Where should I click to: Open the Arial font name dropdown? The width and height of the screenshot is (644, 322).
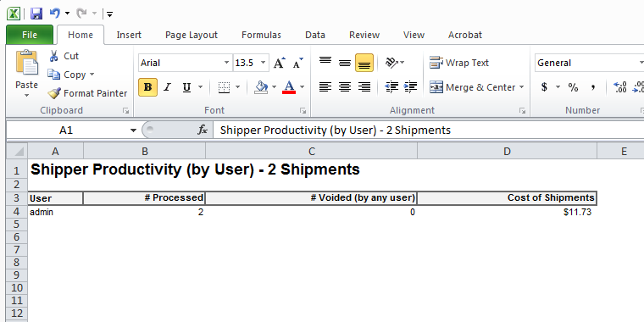(x=226, y=63)
